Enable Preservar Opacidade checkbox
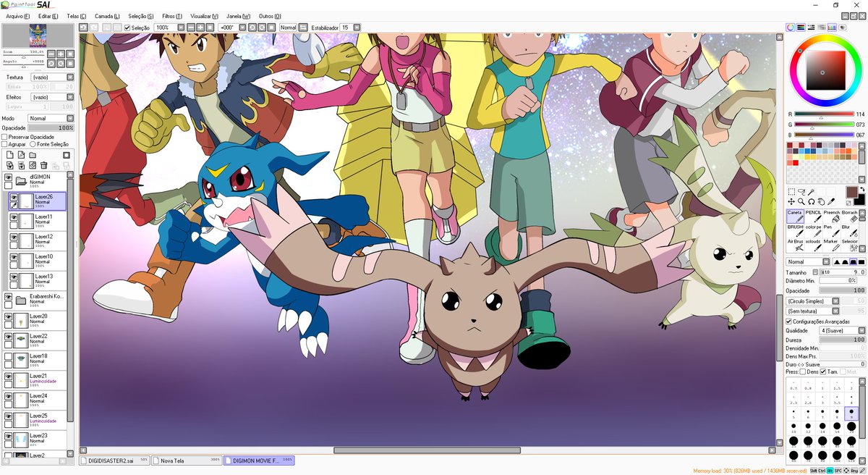This screenshot has height=475, width=868. [x=5, y=136]
